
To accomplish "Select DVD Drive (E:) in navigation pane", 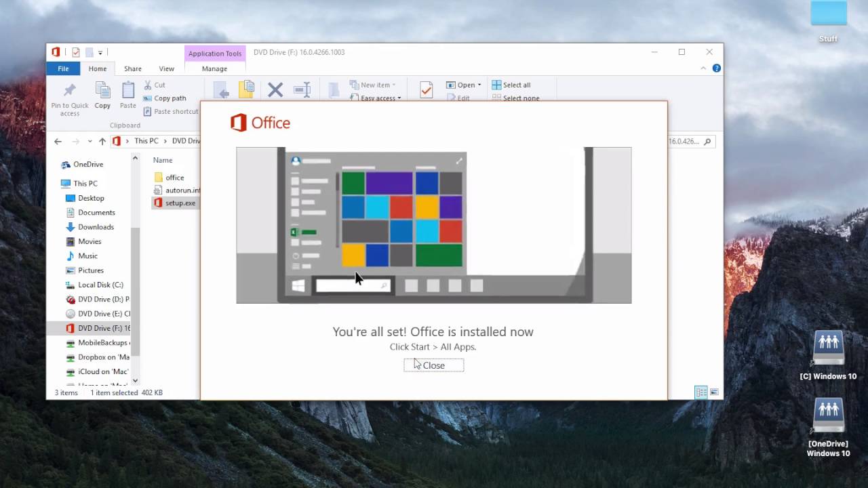I will coord(97,314).
